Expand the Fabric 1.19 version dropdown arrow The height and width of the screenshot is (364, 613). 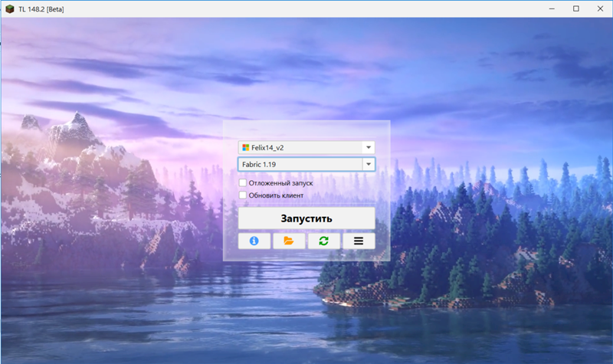(369, 164)
